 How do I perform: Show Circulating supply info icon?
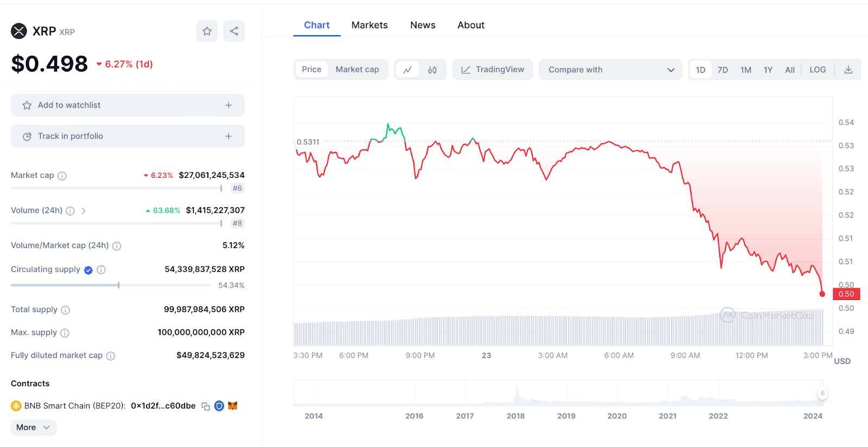(x=101, y=270)
